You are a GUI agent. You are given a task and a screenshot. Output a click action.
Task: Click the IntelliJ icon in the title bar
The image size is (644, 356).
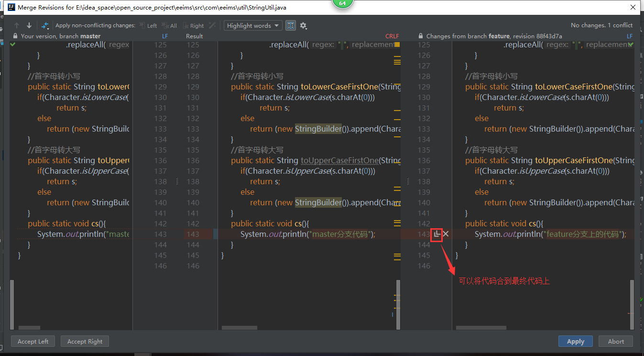coord(11,7)
